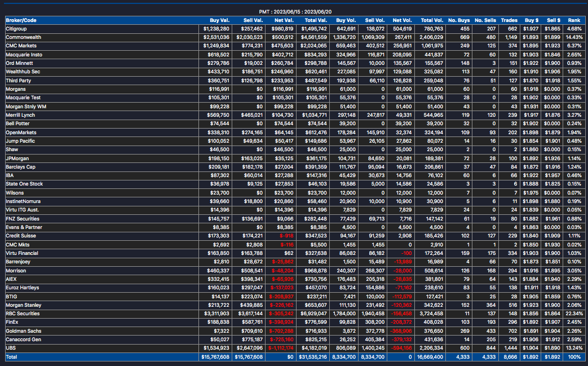The width and height of the screenshot is (588, 366).
Task: Click the JPMorgan broker name
Action: pos(17,158)
